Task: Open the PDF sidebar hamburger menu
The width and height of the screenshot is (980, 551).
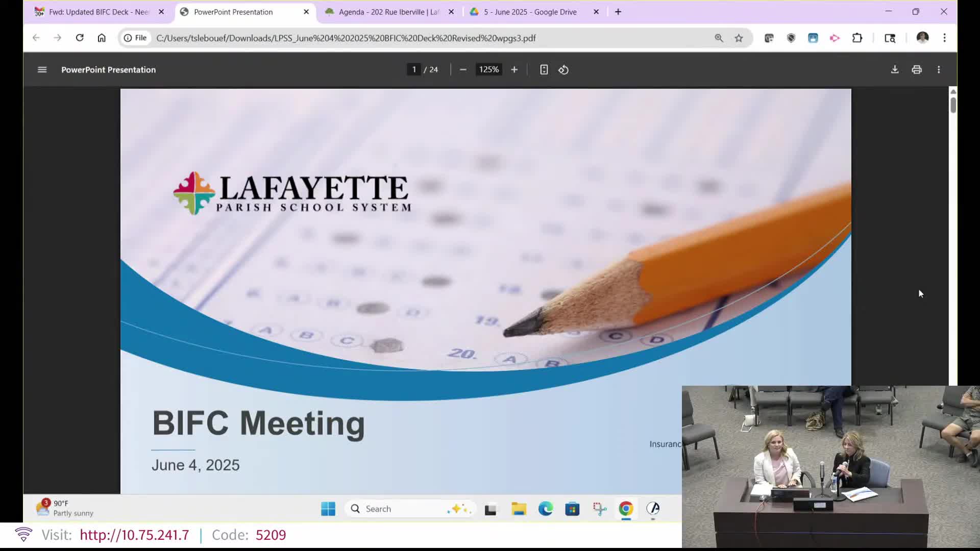Action: click(x=42, y=70)
